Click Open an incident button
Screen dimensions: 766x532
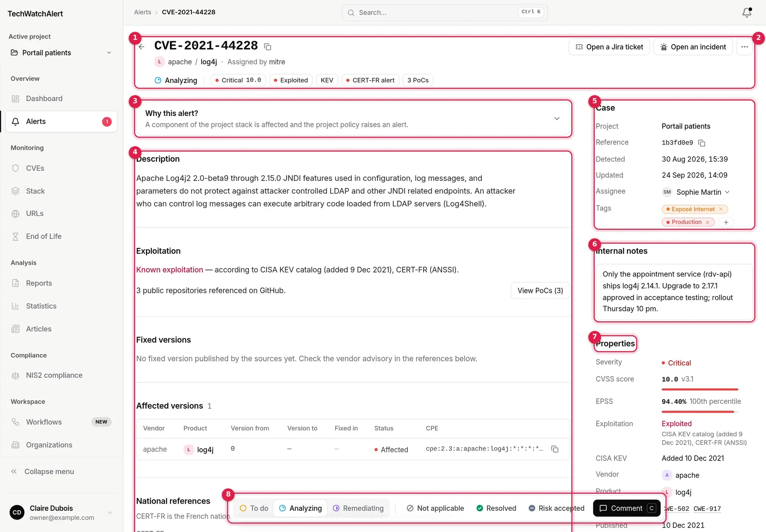coord(693,47)
